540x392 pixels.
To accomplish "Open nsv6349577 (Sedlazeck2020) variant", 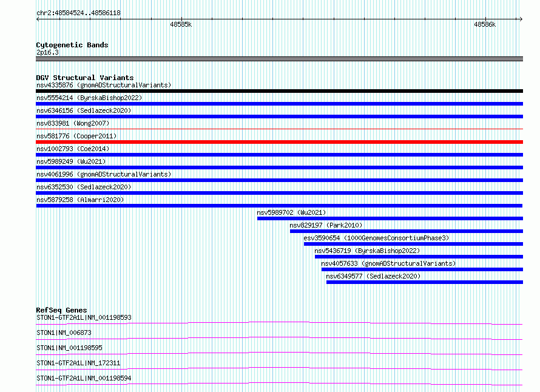I will pos(373,276).
